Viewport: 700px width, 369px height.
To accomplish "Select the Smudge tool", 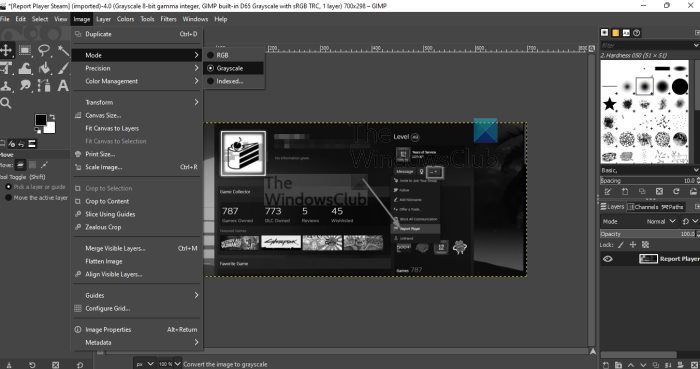I will [x=25, y=85].
